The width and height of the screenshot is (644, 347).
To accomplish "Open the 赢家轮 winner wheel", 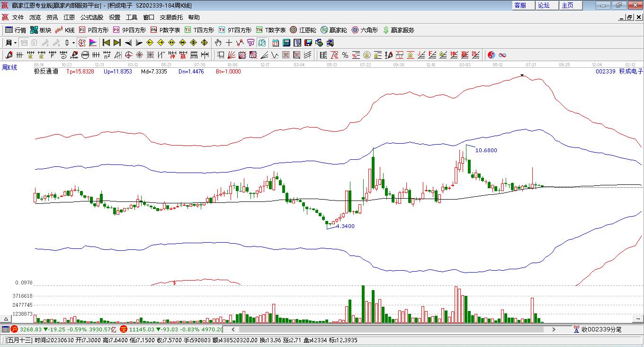I will (x=334, y=30).
